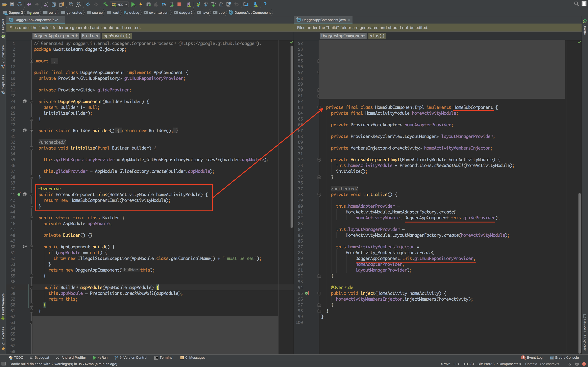The image size is (588, 367).
Task: Switch to the left DaggerAppComponent.java tab
Action: pos(36,20)
